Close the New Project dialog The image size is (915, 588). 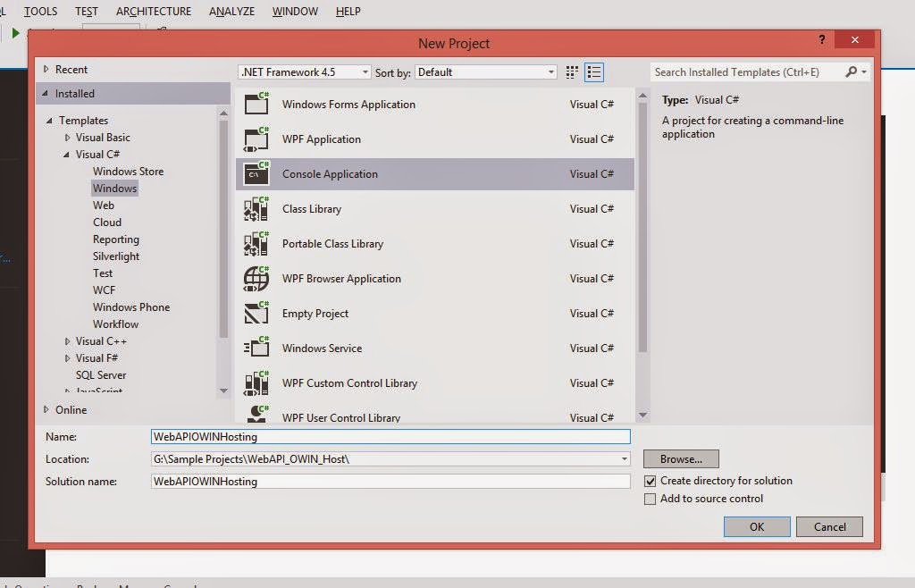coord(855,39)
